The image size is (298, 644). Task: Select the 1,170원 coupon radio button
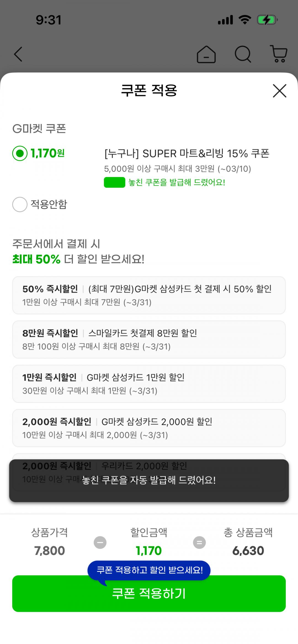pyautogui.click(x=20, y=153)
